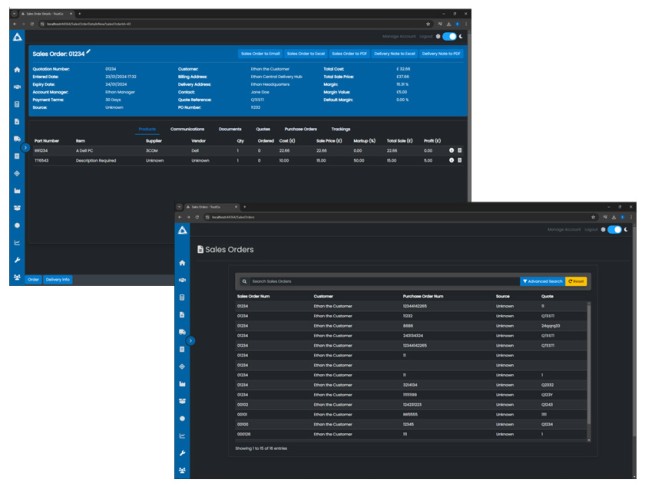This screenshot has width=645, height=489.
Task: Click the truck delivery icon in left sidebar
Action: tap(15, 138)
